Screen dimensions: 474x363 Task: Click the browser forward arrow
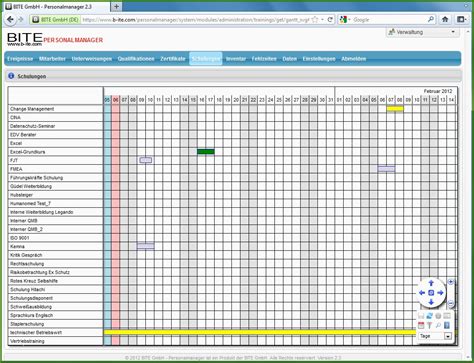click(21, 20)
